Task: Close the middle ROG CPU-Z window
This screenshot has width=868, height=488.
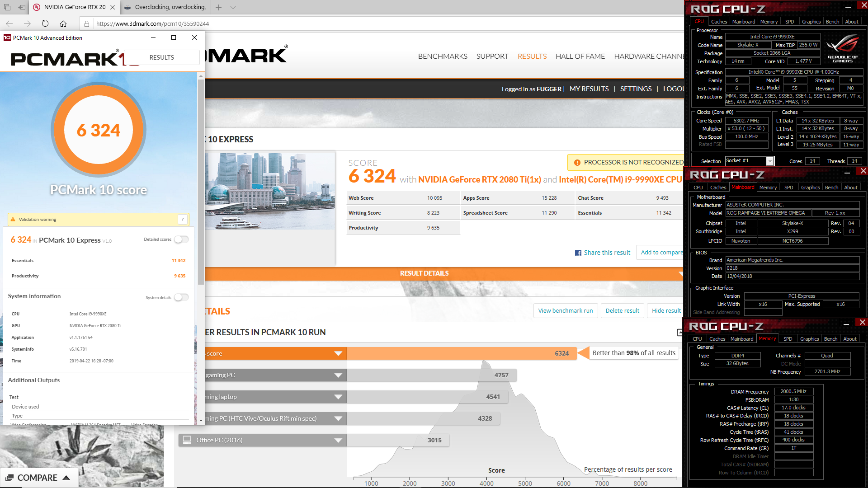Action: pos(863,171)
